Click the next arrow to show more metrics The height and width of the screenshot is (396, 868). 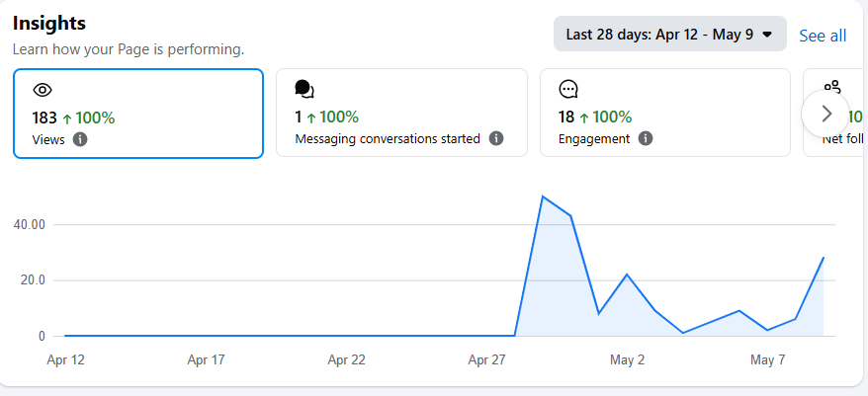coord(825,114)
